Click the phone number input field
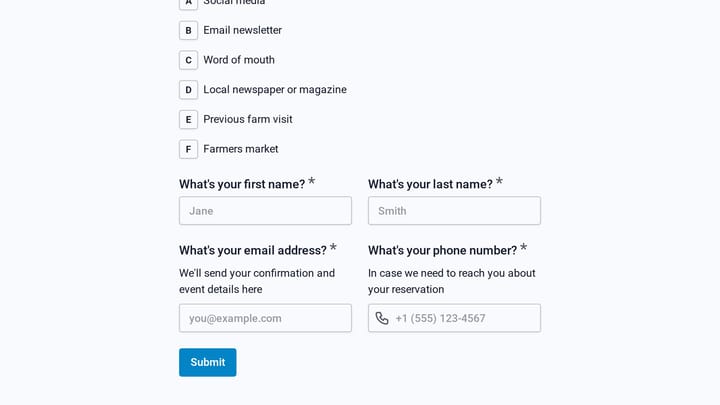This screenshot has width=720, height=405. tap(454, 318)
